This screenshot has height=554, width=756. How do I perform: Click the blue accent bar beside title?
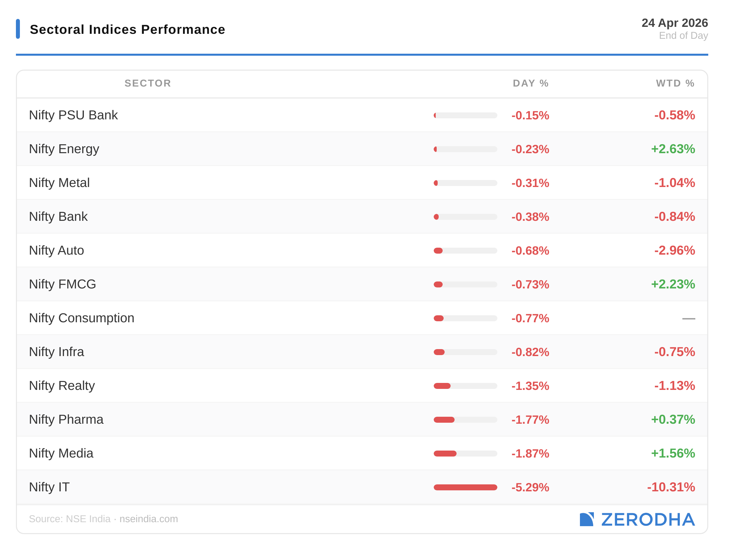18,29
